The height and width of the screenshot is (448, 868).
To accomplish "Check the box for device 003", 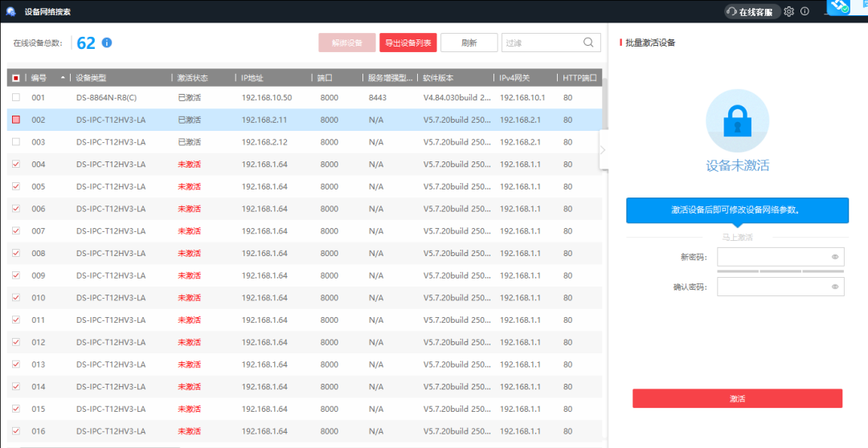I will (x=16, y=142).
